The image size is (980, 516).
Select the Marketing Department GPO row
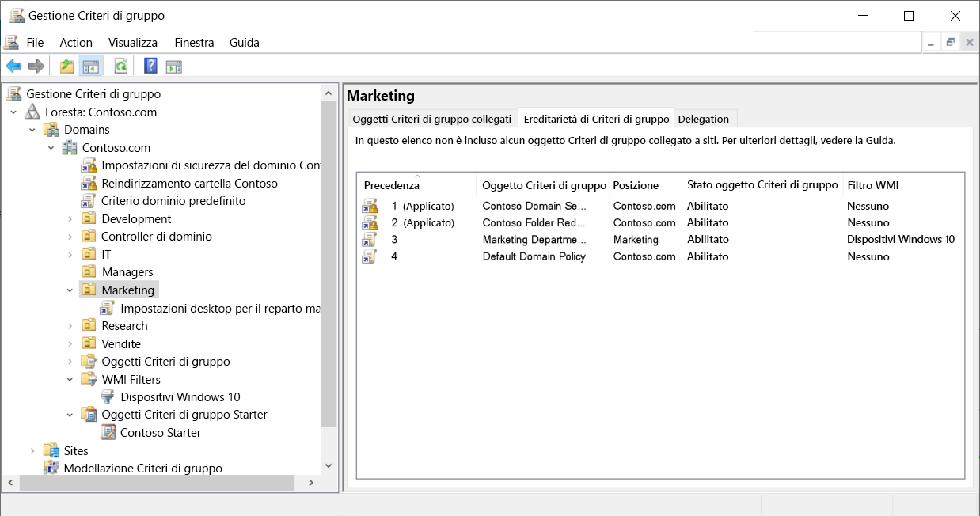coord(534,239)
